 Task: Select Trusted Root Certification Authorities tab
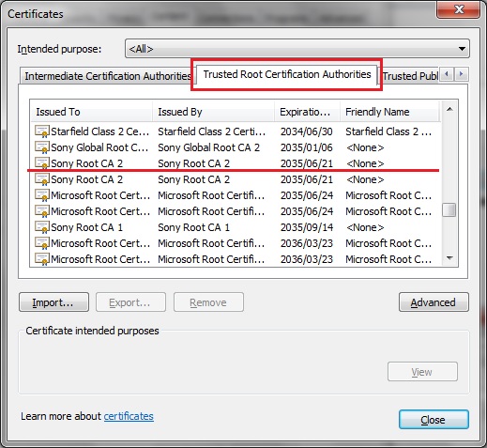point(287,74)
